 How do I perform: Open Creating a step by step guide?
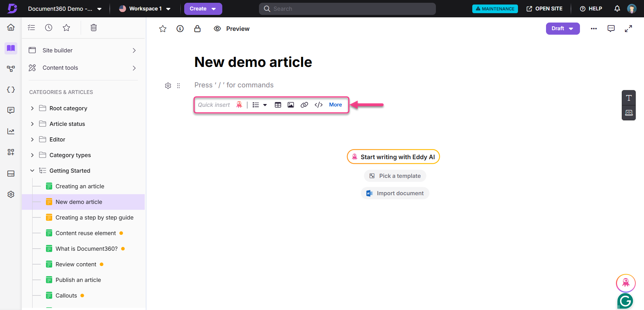[95, 217]
